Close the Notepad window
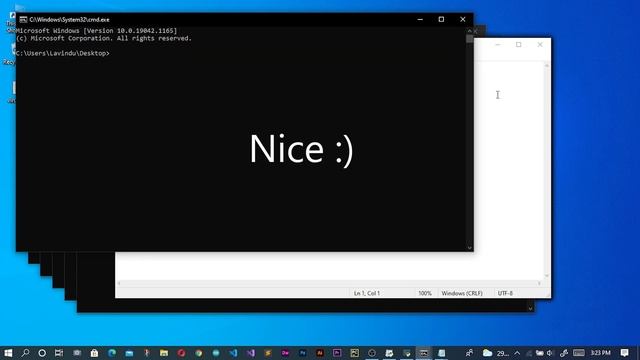 [540, 44]
